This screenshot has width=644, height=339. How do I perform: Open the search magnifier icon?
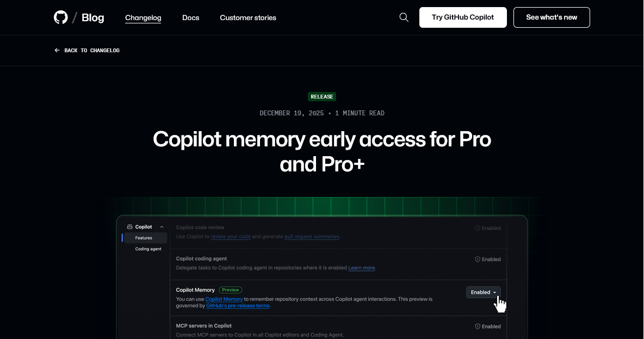404,17
